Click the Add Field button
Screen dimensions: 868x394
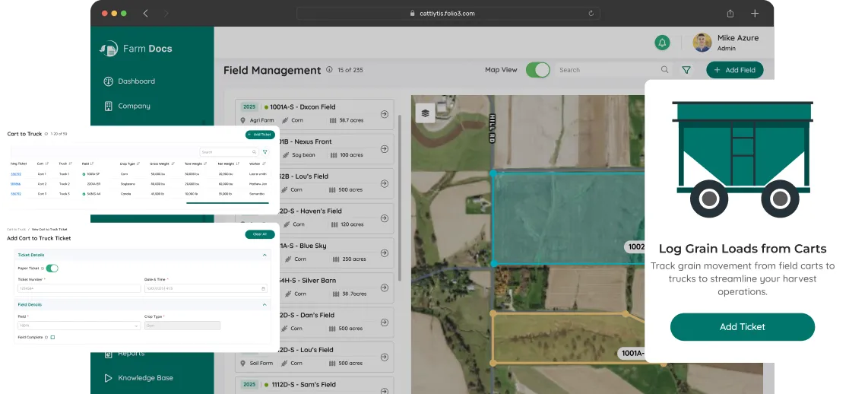pos(734,70)
